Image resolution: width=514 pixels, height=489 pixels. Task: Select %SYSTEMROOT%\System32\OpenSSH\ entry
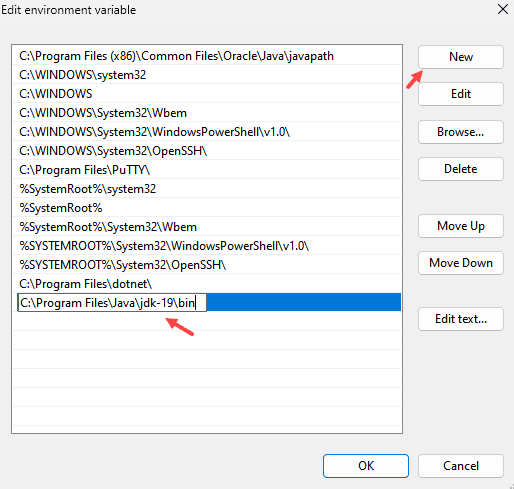click(x=207, y=265)
